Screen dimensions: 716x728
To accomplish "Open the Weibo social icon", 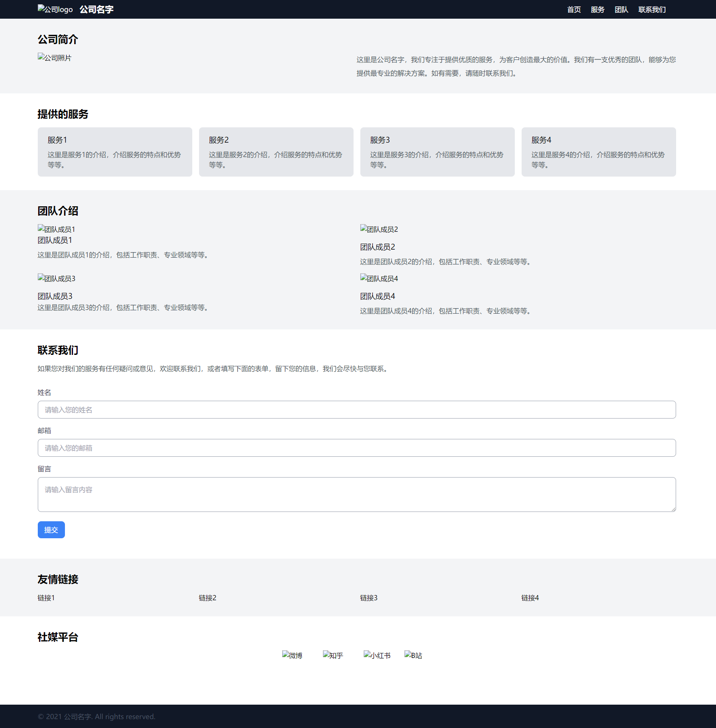I will 292,655.
